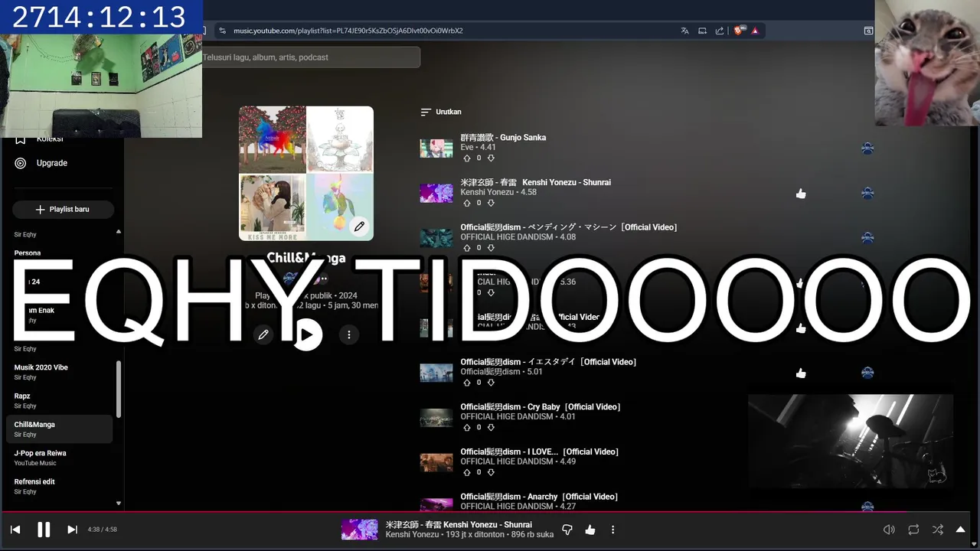Open playlist more options menu

[x=349, y=334]
